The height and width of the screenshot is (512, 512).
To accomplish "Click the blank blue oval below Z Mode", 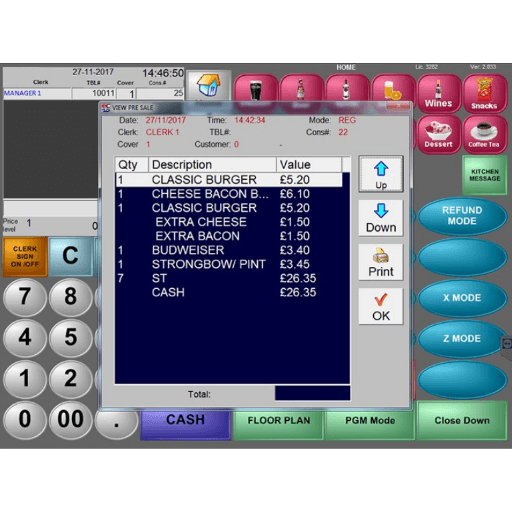I will (x=462, y=380).
